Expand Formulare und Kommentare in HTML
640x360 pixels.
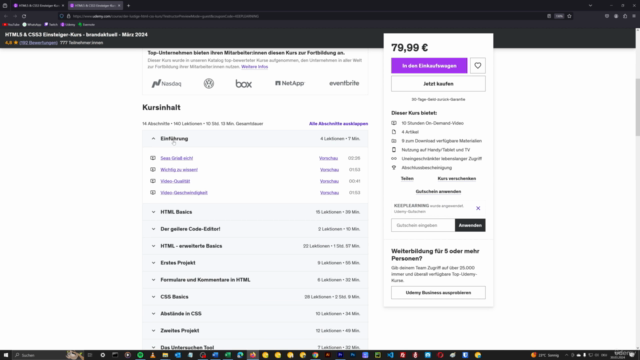[x=255, y=280]
